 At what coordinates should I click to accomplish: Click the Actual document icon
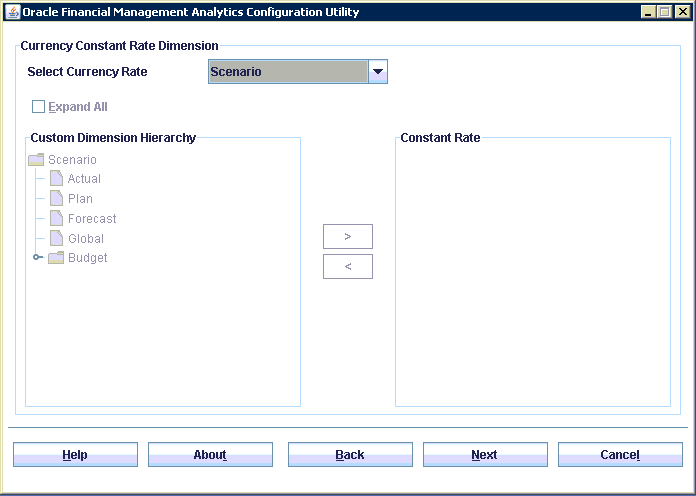coord(56,178)
